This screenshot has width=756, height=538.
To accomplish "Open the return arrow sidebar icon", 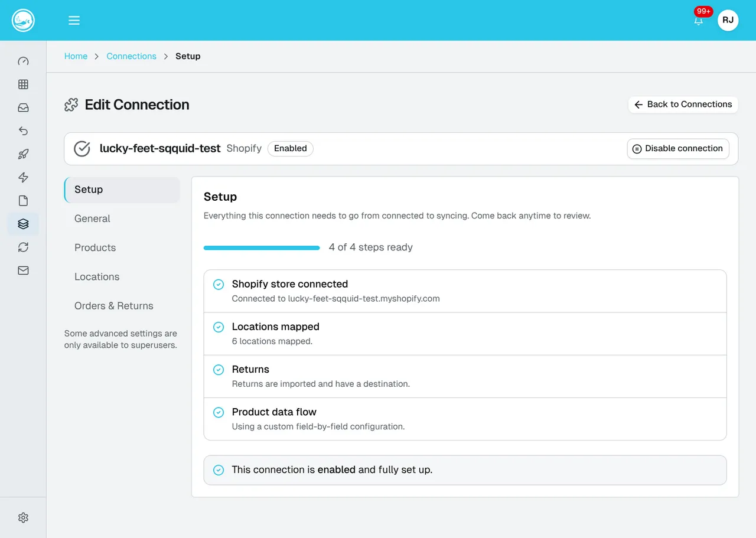I will [x=23, y=131].
